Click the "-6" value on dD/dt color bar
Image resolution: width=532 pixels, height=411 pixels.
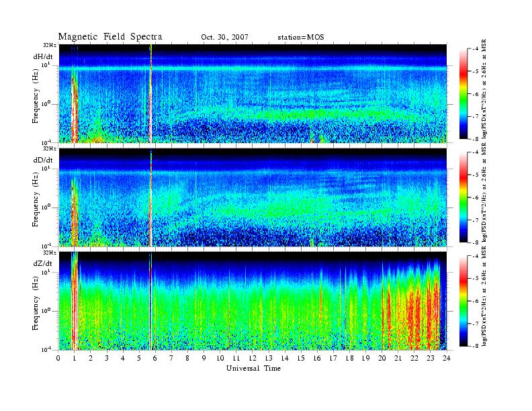tap(475, 197)
